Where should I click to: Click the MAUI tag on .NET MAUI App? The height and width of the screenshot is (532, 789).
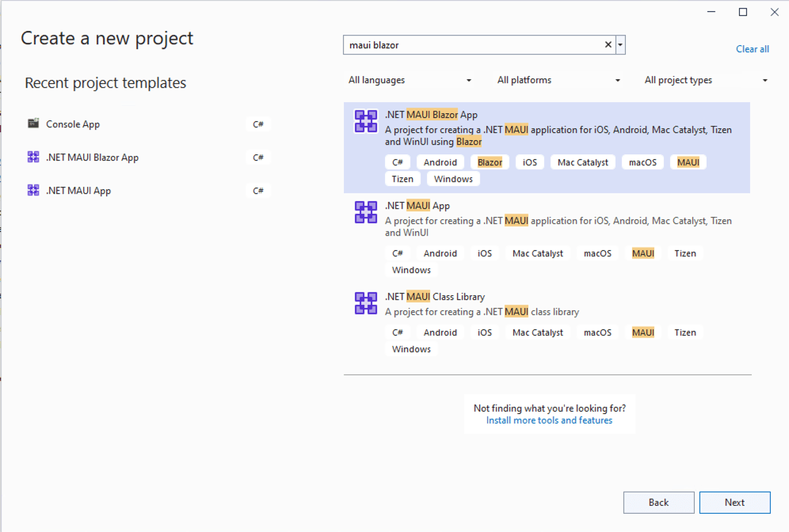point(643,253)
